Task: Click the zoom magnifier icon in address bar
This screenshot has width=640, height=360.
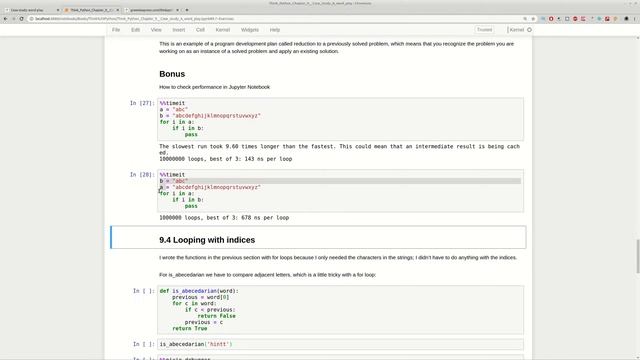Action: click(x=525, y=19)
